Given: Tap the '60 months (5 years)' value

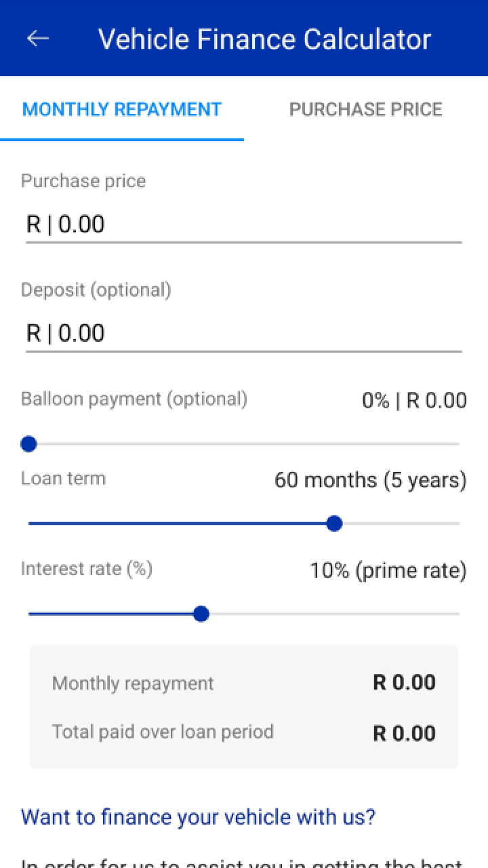Looking at the screenshot, I should pyautogui.click(x=370, y=480).
